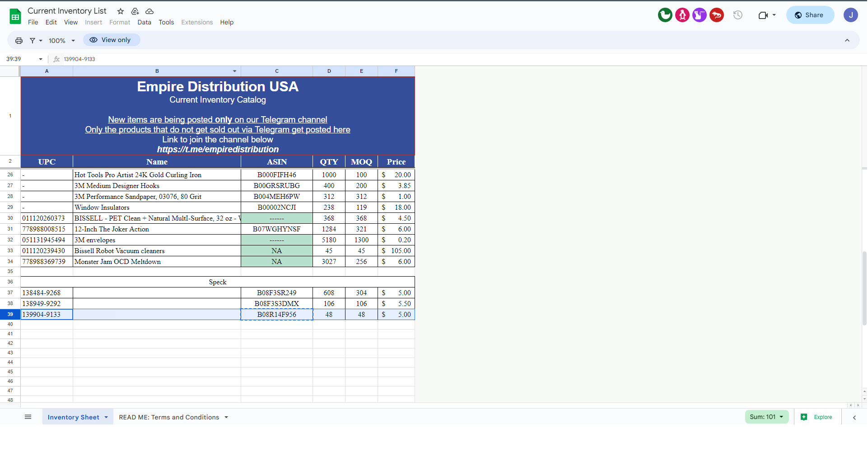Open the Google Sheets home icon

[15, 17]
